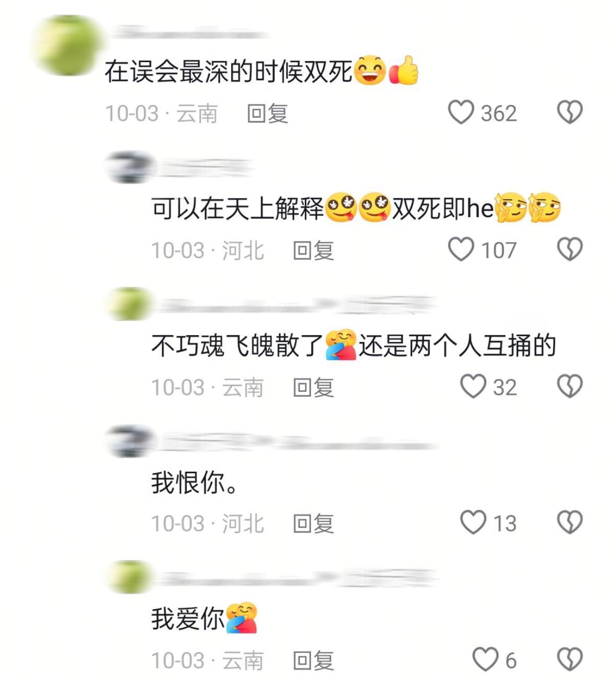Dislike the '不巧魂飞魄散了' comment
The height and width of the screenshot is (685, 616).
click(569, 386)
